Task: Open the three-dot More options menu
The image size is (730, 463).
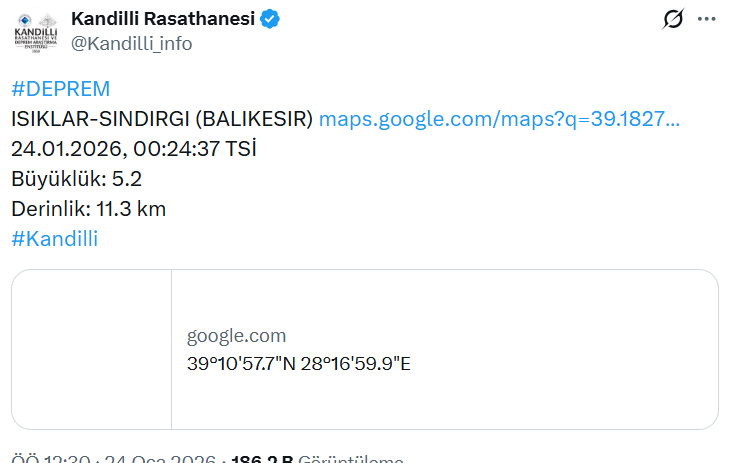Action: tap(707, 19)
